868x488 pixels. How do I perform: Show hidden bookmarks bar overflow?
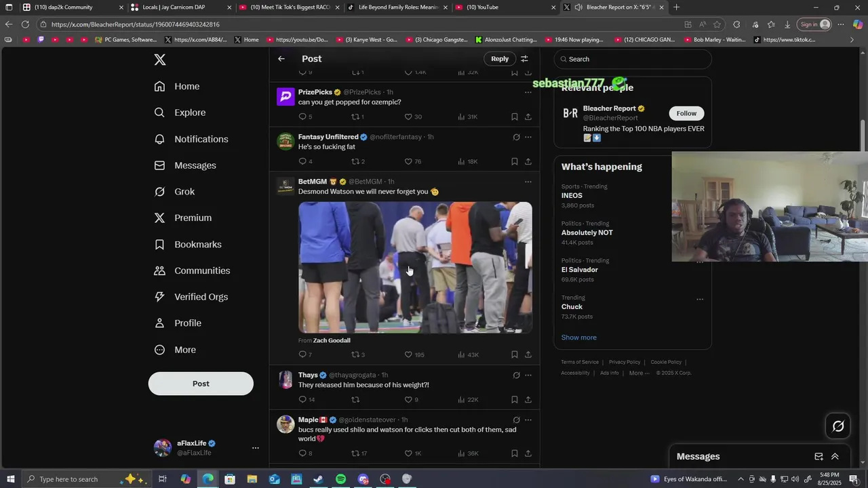[852, 40]
